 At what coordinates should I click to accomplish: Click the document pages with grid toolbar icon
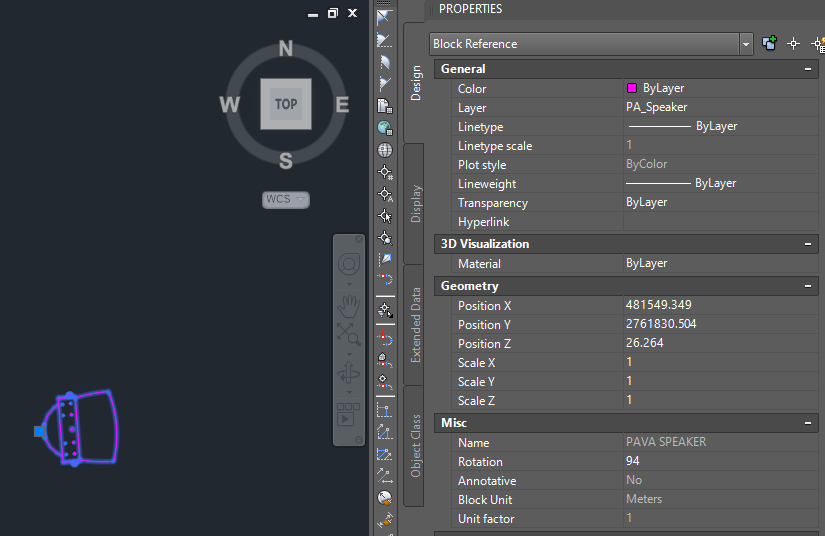(385, 106)
